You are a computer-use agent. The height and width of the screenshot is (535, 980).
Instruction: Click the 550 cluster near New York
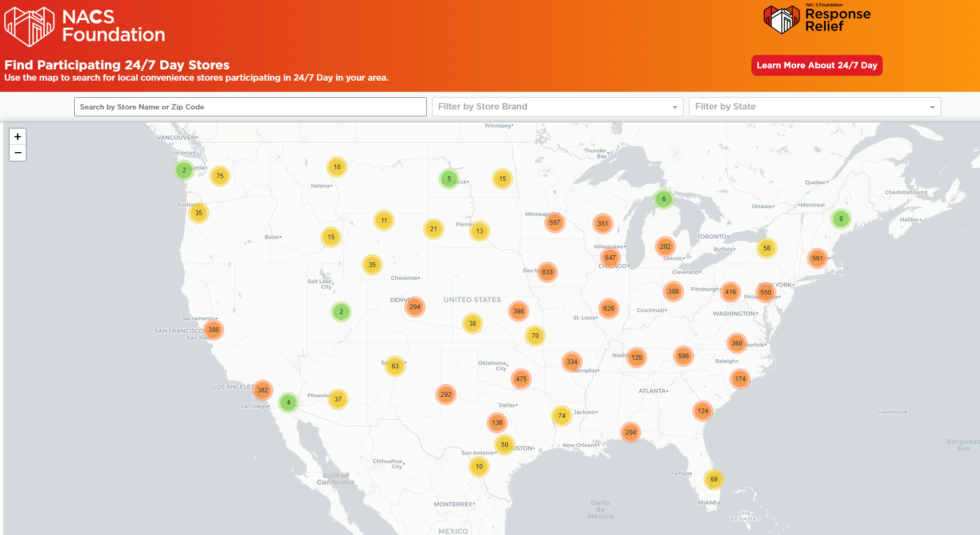766,293
